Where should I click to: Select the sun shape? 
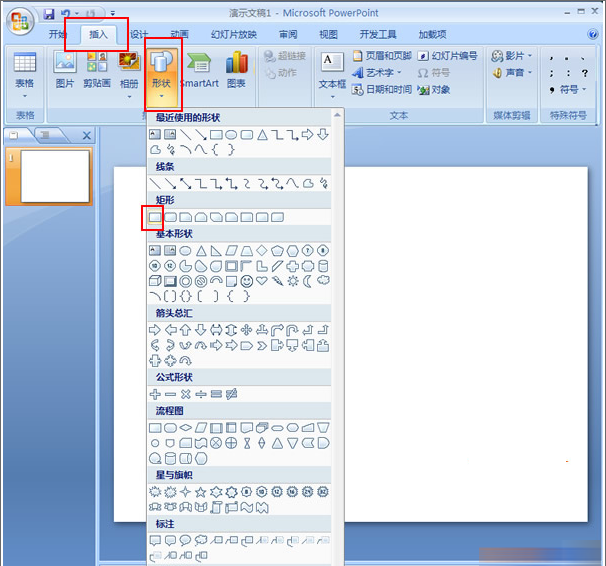(293, 281)
